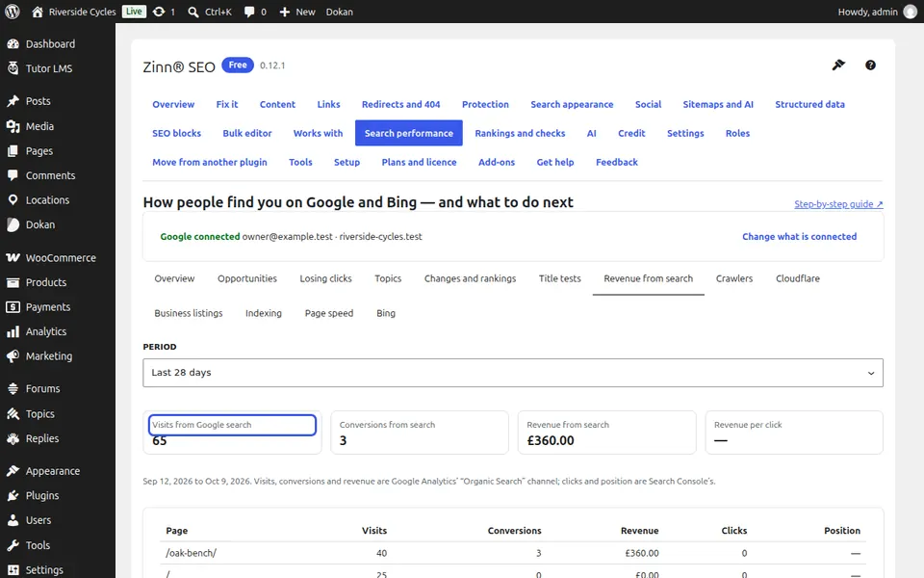Click the comments bubble icon in admin bar
The width and height of the screenshot is (924, 578).
(249, 12)
